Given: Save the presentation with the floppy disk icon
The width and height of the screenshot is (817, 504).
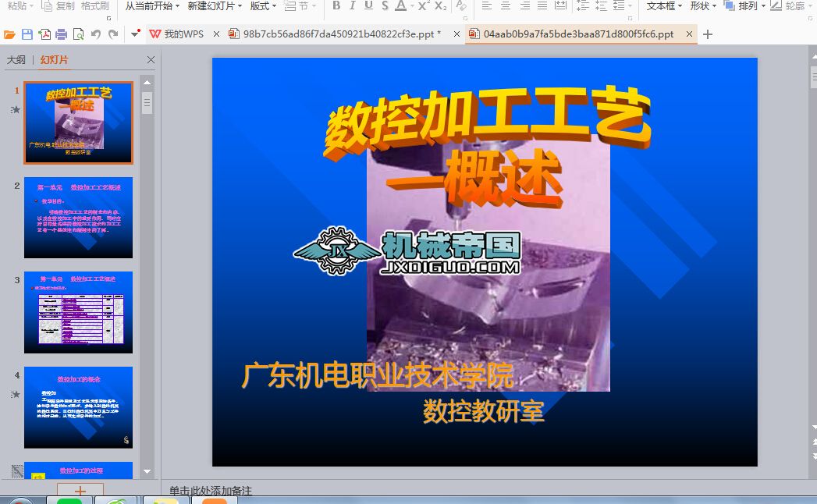Looking at the screenshot, I should [x=27, y=34].
